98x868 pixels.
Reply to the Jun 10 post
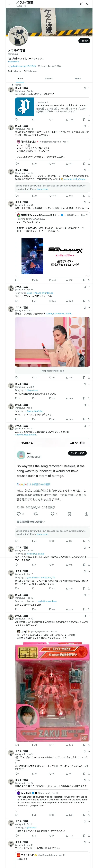tap(16, 565)
